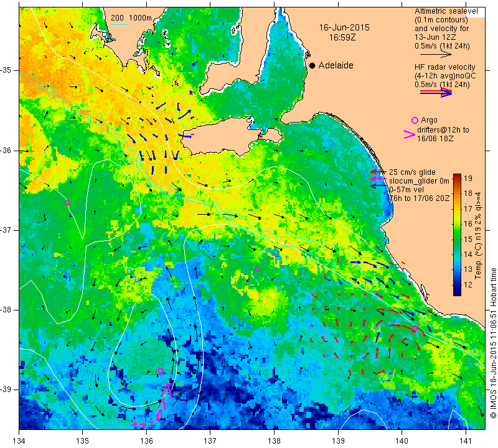
Task: Click the 'slocum_glider 0m' label
Action: click(x=419, y=181)
